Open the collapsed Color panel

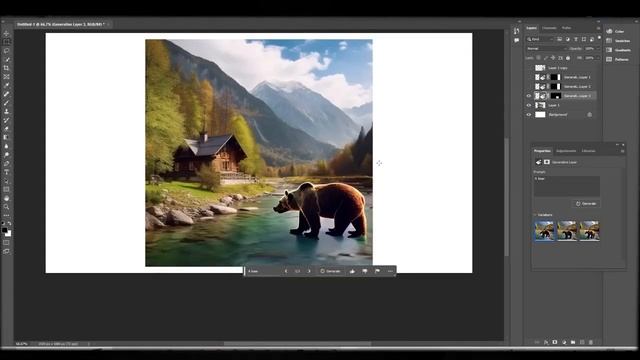pos(616,31)
